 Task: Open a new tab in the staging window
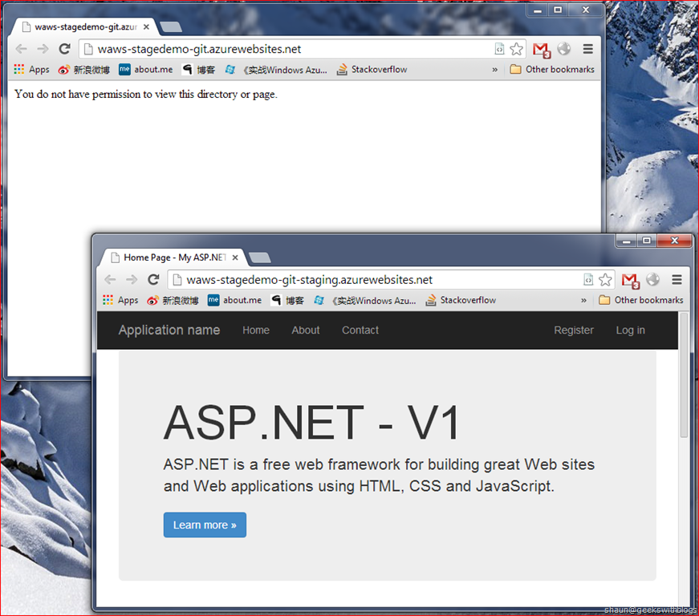click(259, 257)
